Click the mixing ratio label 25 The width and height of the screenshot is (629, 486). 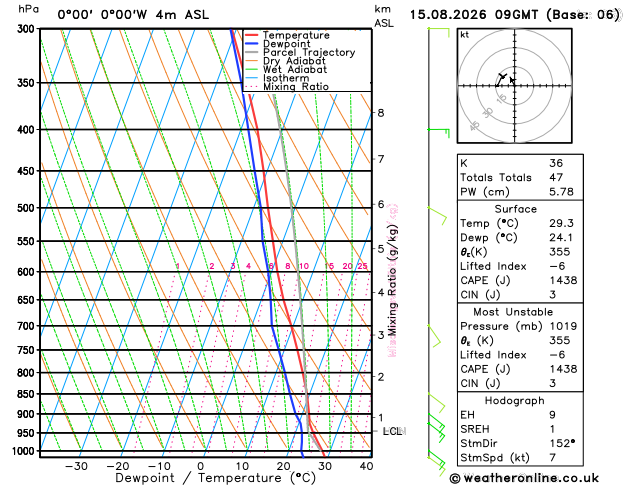click(362, 266)
